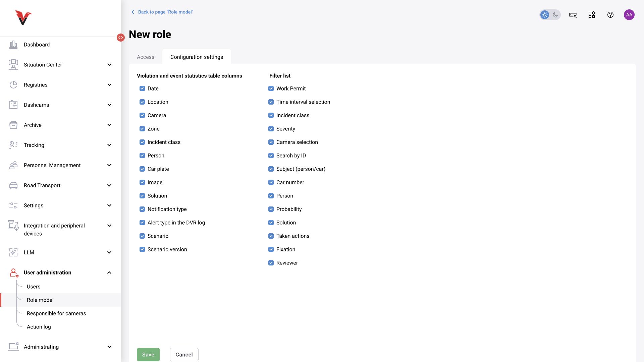Open Users under User administration
This screenshot has height=362, width=644.
(34, 287)
